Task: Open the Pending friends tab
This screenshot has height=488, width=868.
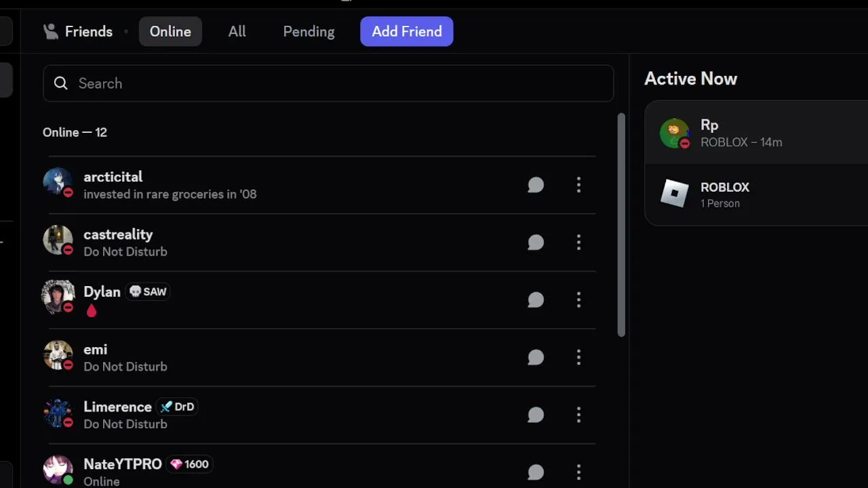Action: [x=309, y=32]
